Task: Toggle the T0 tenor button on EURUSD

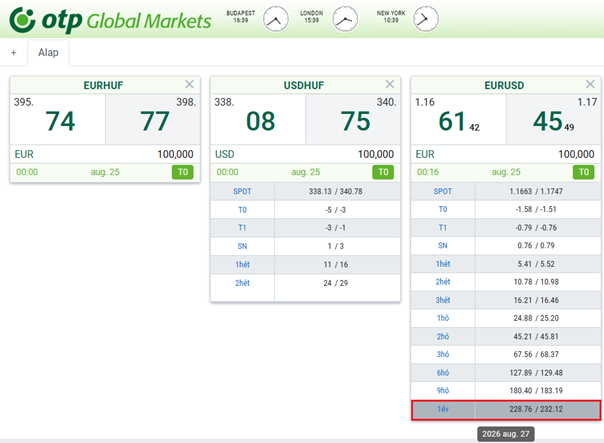Action: point(584,172)
